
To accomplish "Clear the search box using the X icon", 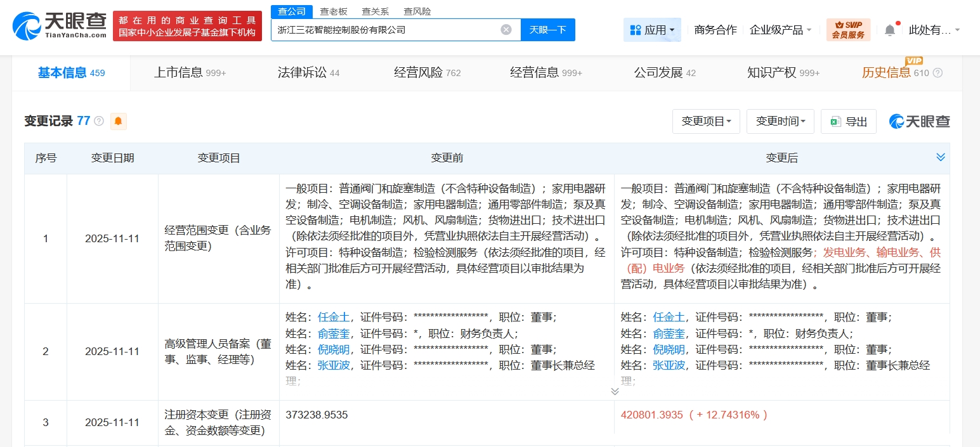I will (x=506, y=29).
